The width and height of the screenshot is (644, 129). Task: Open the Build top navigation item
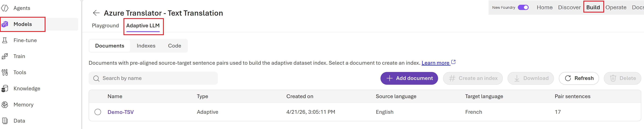point(593,7)
